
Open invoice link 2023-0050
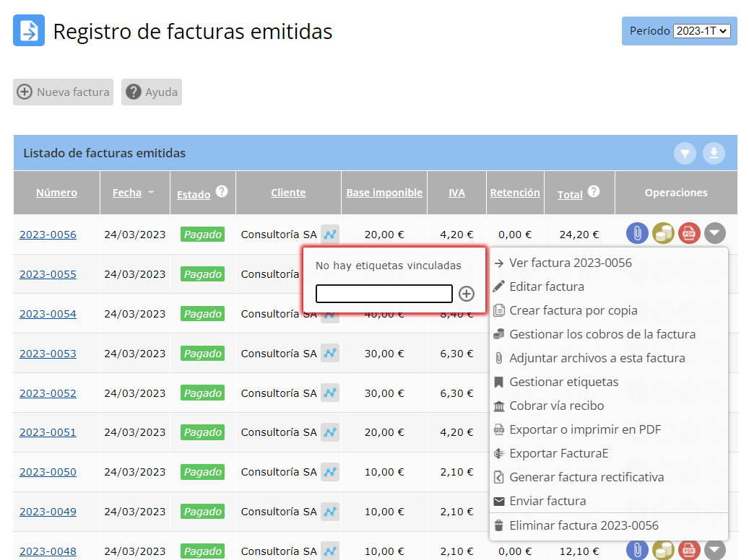(48, 472)
